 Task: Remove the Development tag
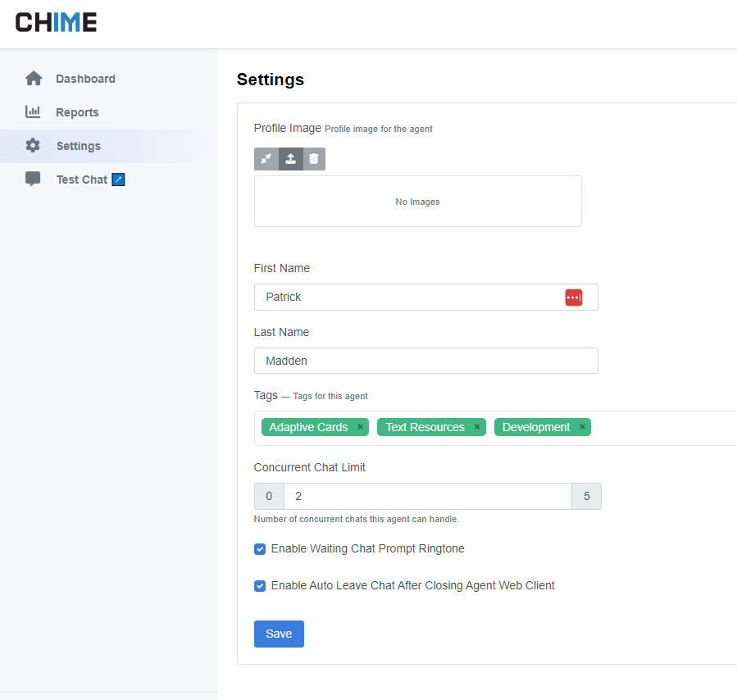click(582, 427)
